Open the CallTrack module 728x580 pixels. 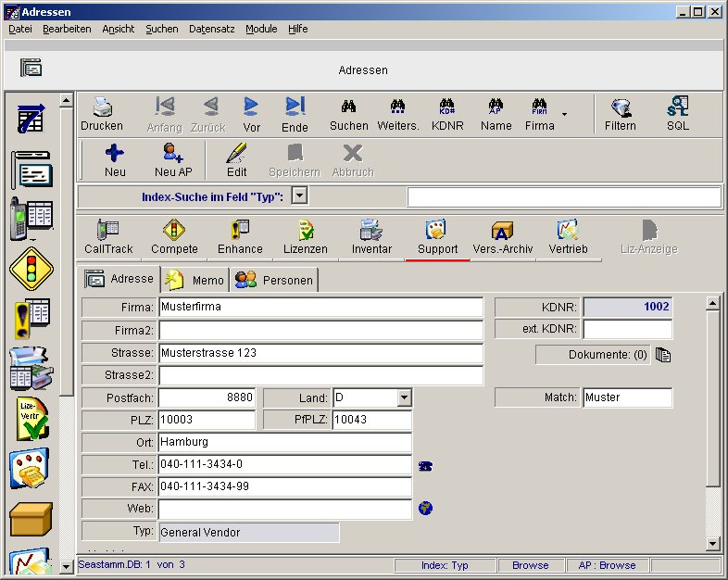[x=108, y=231]
